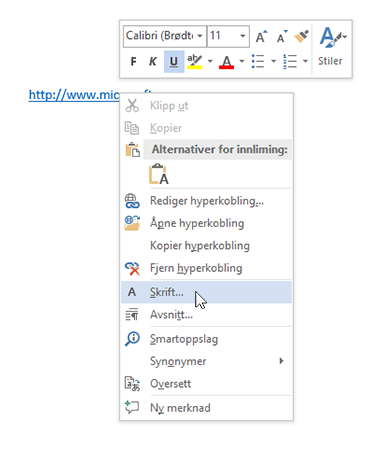Click the Fjern hyperkobling broken-link icon
This screenshot has height=454, width=376.
coord(132,268)
